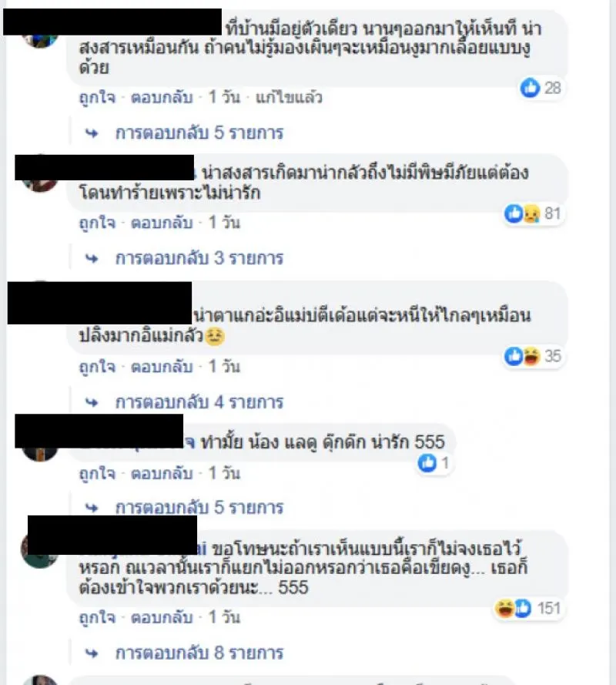616x685 pixels.
Task: Open the haha and like reactions showing 151
Action: click(x=527, y=608)
